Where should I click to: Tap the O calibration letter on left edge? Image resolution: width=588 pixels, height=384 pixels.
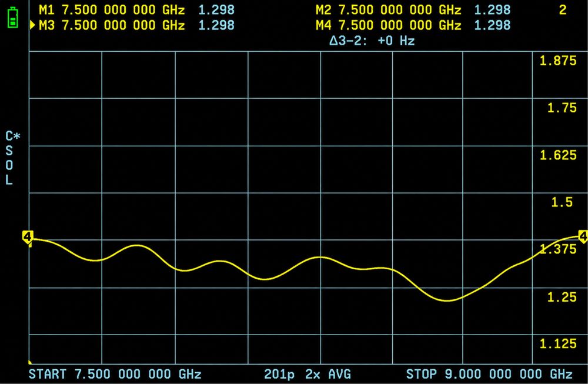[x=9, y=165]
